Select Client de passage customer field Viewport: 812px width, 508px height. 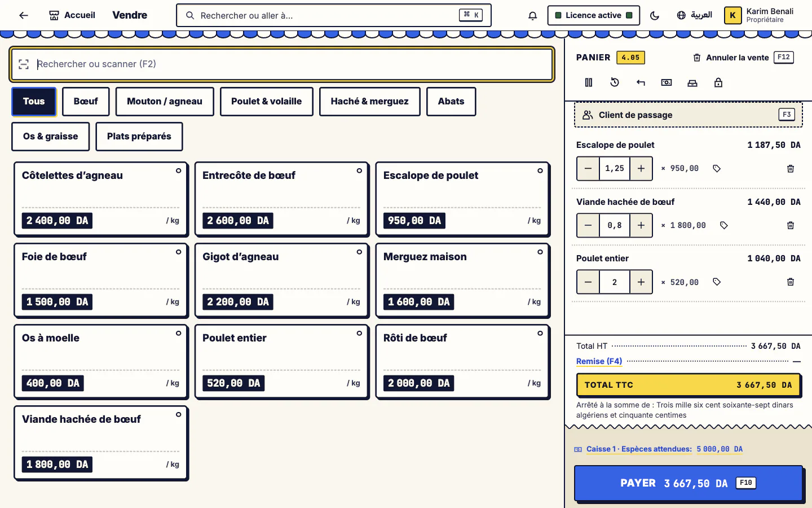point(688,115)
